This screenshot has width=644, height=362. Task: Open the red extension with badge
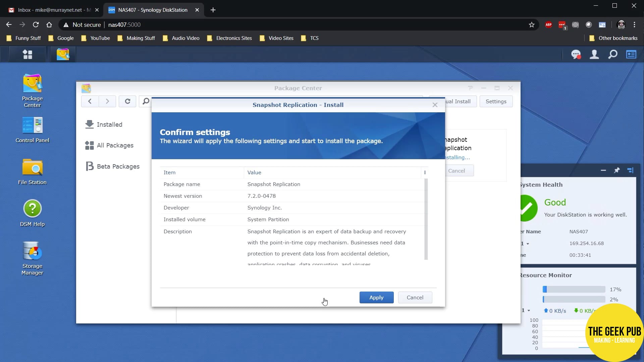(562, 25)
